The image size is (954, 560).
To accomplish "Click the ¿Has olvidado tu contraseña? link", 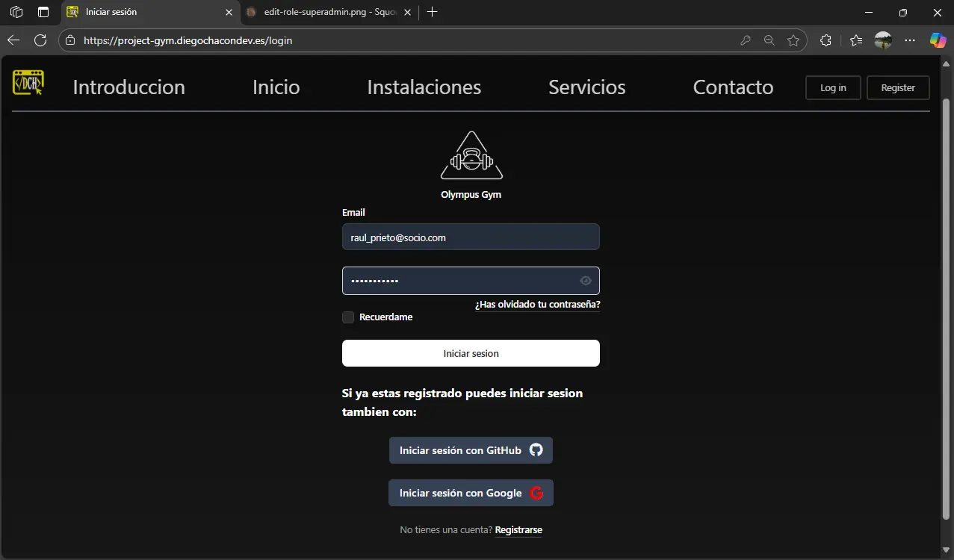I will coord(536,305).
